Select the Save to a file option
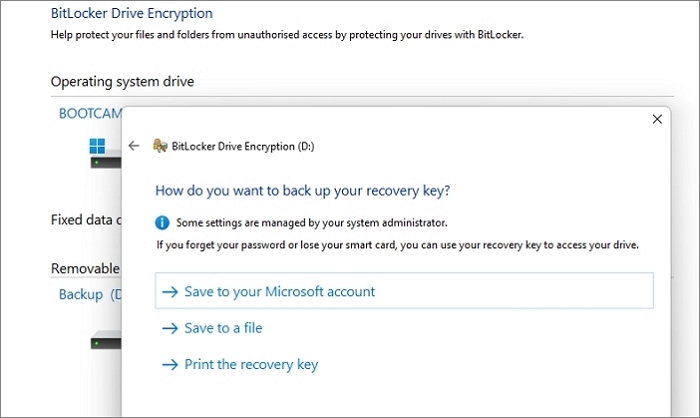Viewport: 700px width, 418px height. pyautogui.click(x=223, y=328)
